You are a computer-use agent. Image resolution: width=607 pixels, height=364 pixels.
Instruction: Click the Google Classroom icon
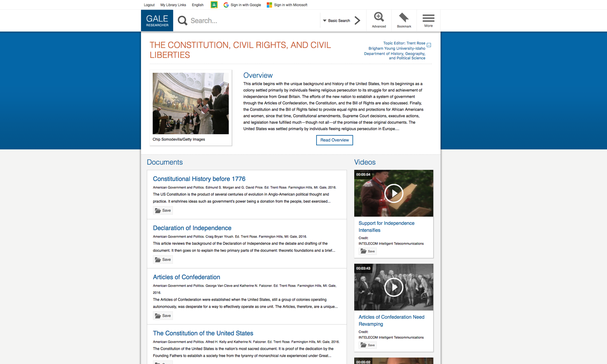214,5
